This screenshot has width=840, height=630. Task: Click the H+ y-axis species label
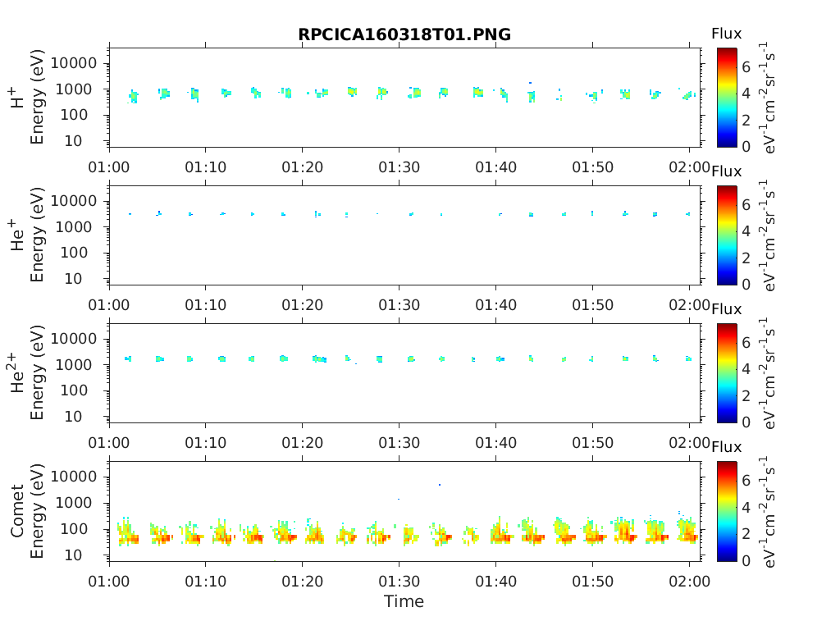[x=17, y=98]
